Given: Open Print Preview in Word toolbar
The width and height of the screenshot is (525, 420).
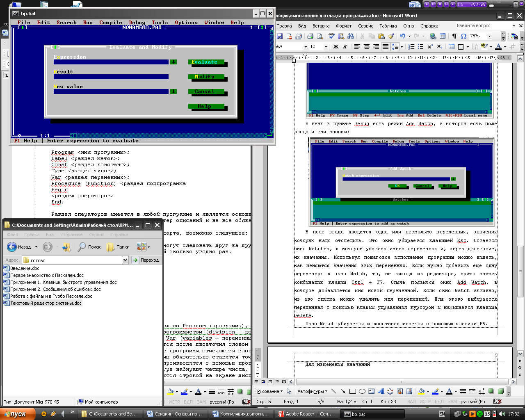Looking at the screenshot, I should tap(320, 36).
